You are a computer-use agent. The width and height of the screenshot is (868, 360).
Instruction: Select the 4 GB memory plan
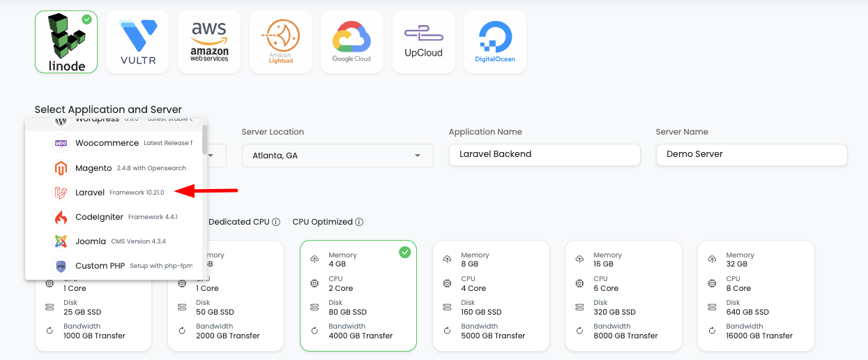coord(358,296)
